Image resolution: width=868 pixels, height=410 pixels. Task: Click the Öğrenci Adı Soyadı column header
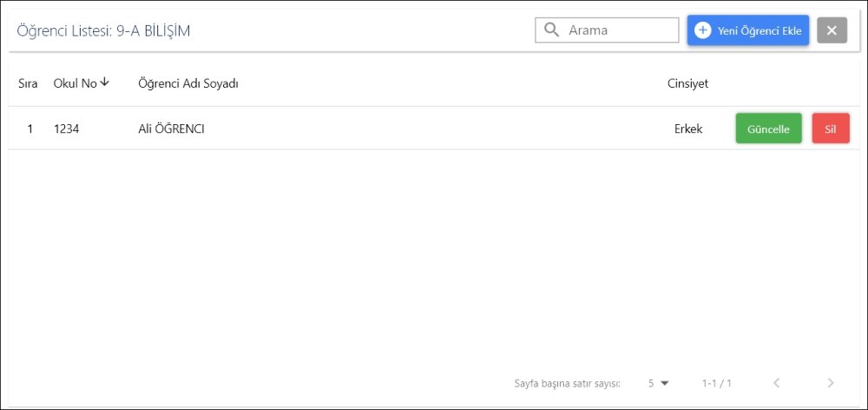188,83
